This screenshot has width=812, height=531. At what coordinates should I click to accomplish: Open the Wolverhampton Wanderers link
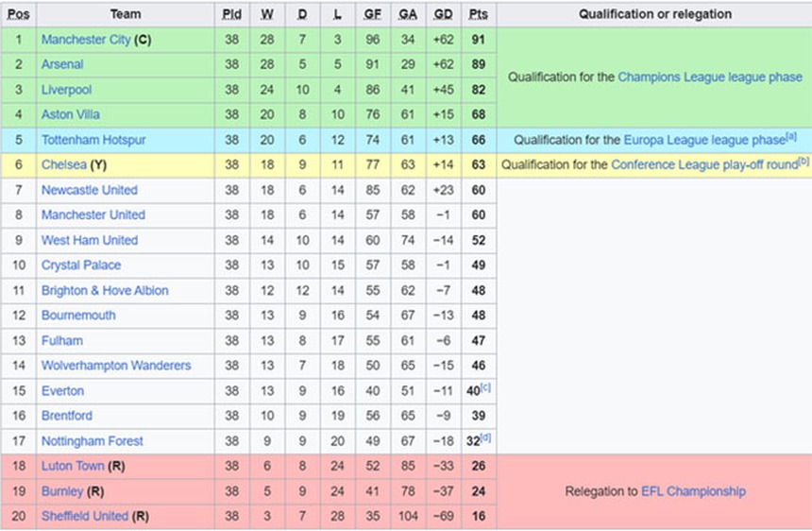click(116, 366)
